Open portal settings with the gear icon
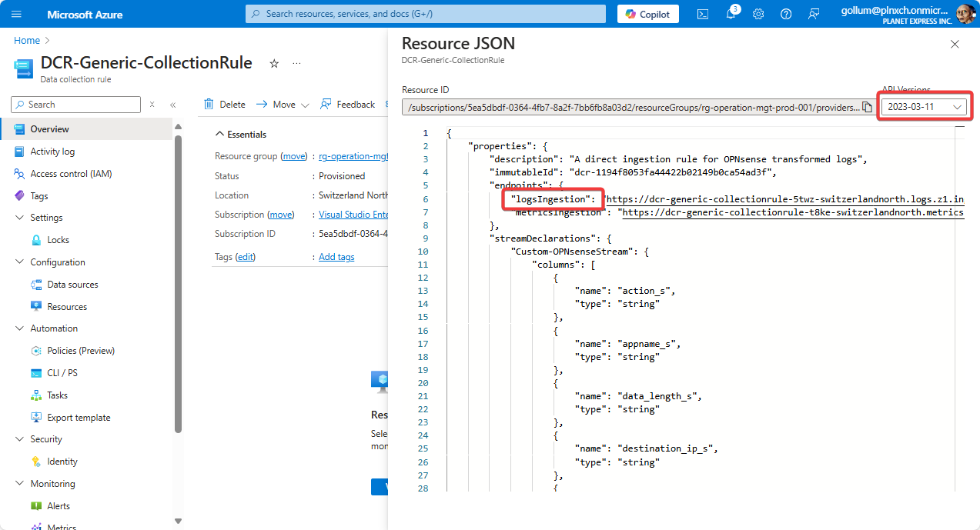 tap(758, 13)
